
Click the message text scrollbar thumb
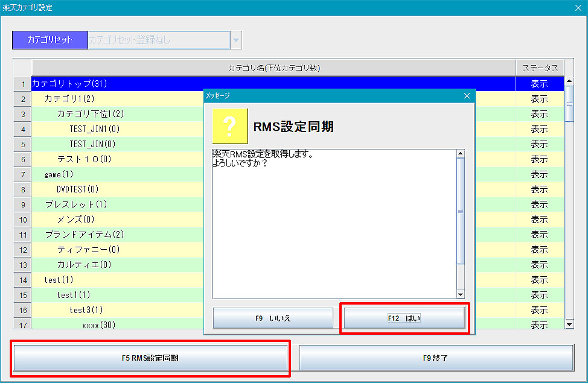(461, 211)
